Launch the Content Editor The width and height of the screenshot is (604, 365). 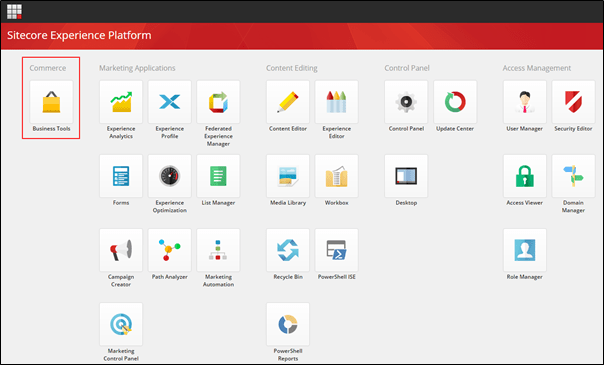pos(288,102)
